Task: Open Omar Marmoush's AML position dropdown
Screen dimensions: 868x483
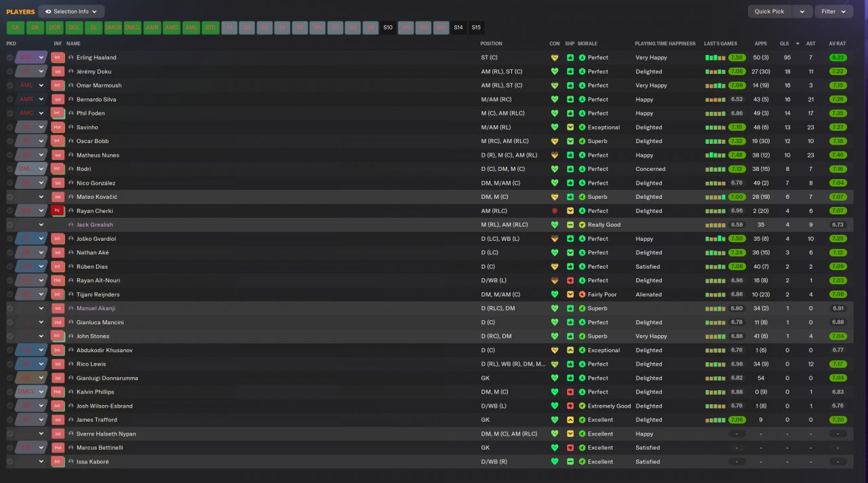Action: point(41,85)
